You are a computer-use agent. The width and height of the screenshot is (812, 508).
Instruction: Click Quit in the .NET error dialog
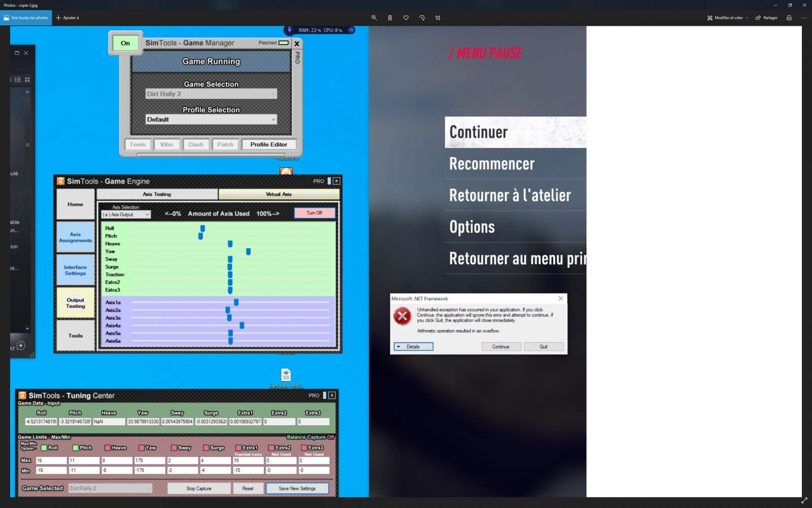pyautogui.click(x=544, y=346)
